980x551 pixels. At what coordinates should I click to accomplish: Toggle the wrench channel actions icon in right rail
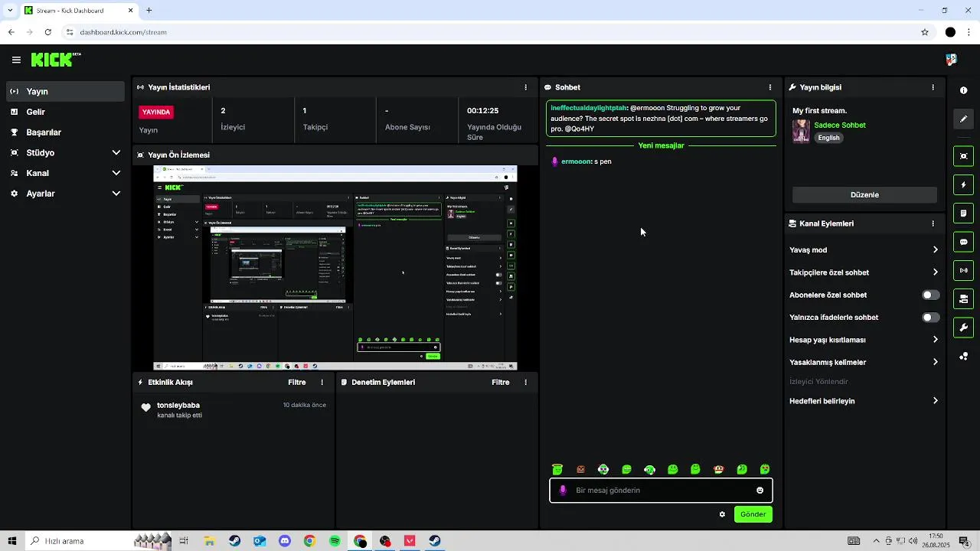point(963,328)
